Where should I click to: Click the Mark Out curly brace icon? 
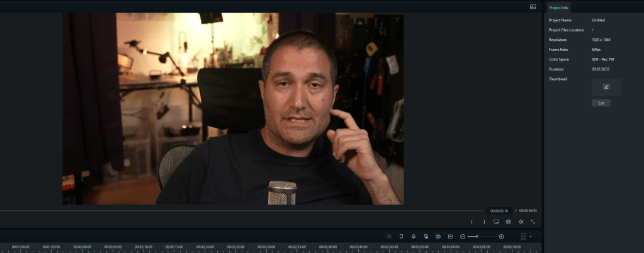484,222
